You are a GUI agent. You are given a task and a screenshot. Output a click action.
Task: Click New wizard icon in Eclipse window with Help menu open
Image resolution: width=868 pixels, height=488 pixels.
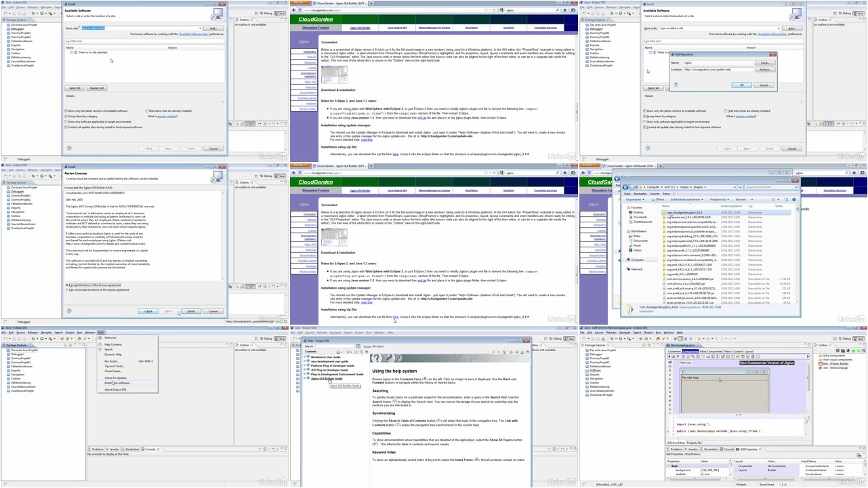point(5,339)
